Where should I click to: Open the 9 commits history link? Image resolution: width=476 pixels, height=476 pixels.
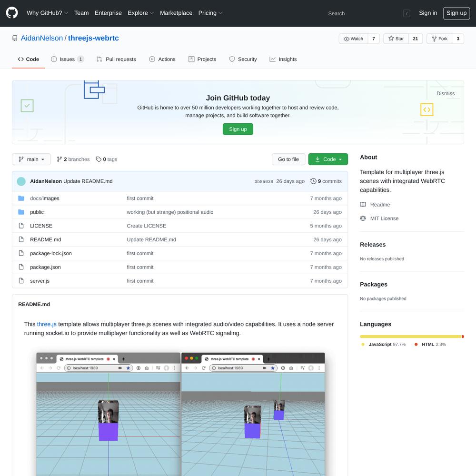(x=326, y=181)
